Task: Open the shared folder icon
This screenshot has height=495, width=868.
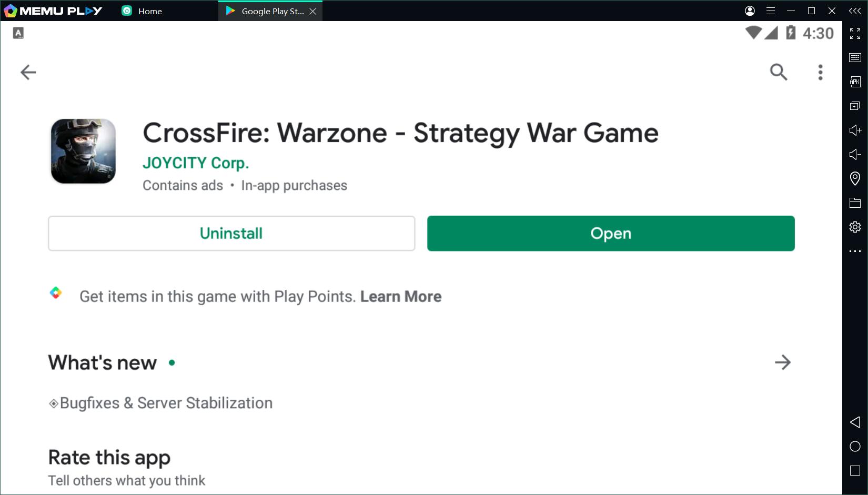Action: coord(855,203)
